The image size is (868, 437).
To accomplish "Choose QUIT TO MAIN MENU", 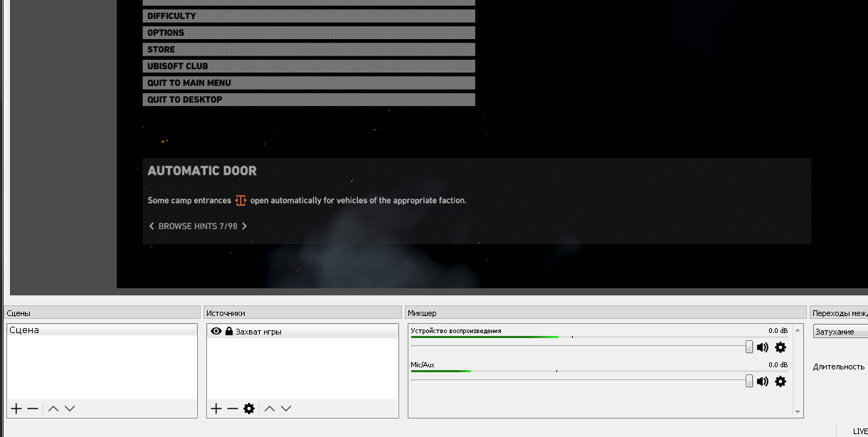I will (309, 83).
